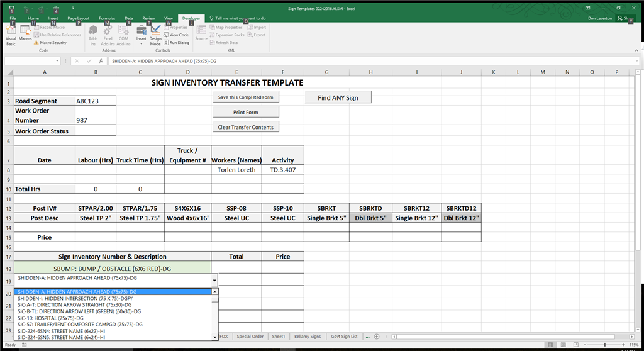Select Page Layout view in status bar
Screen dimensions: 644x351
click(x=563, y=345)
